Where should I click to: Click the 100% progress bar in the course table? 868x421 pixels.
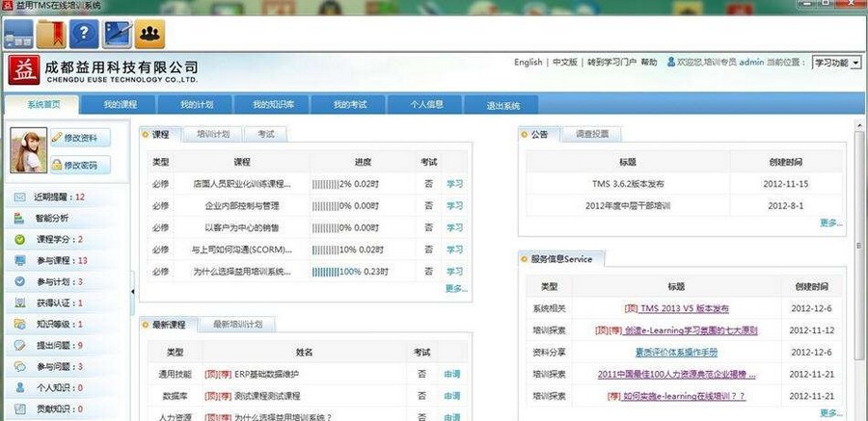(326, 272)
